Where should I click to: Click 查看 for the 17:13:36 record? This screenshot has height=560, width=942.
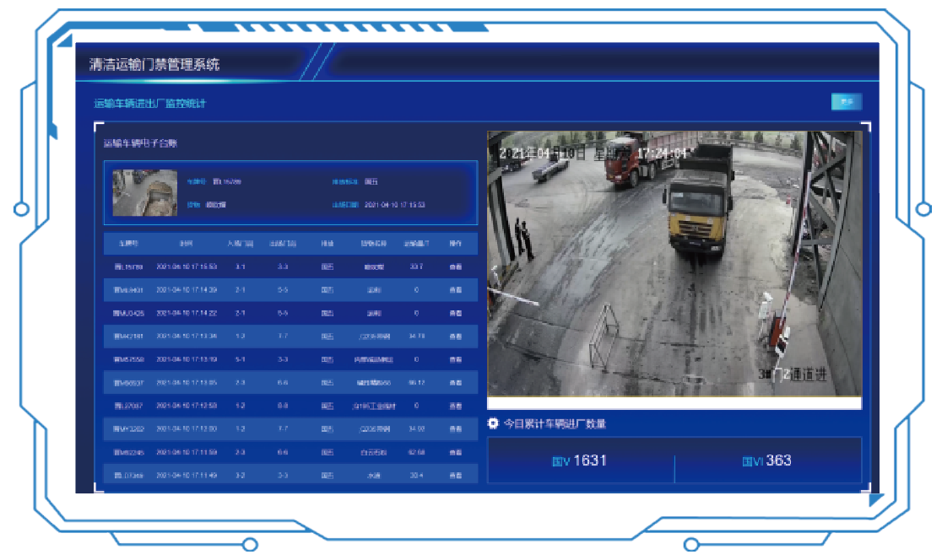tap(456, 337)
